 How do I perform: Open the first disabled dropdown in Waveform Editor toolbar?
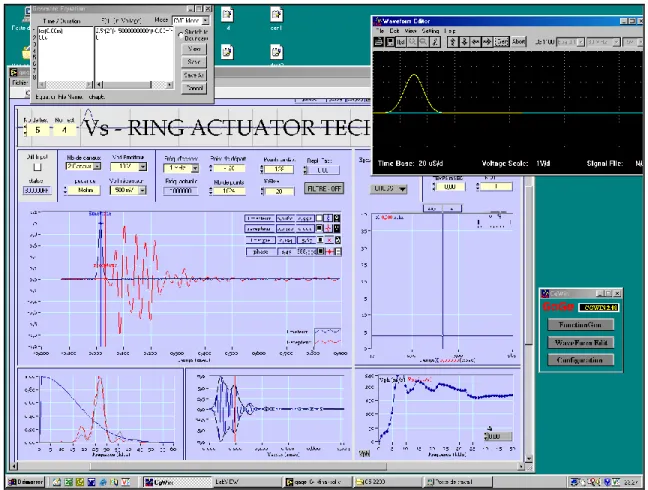[x=570, y=42]
